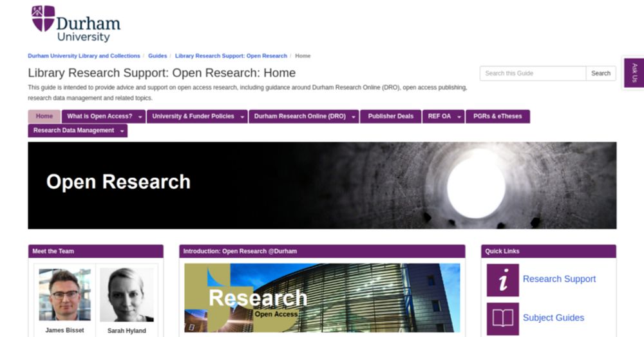The image size is (644, 337).
Task: Click the Search button
Action: (600, 73)
